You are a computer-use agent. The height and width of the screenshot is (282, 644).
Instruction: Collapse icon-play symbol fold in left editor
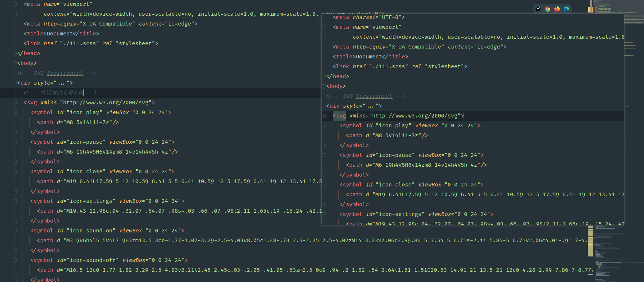[x=15, y=112]
